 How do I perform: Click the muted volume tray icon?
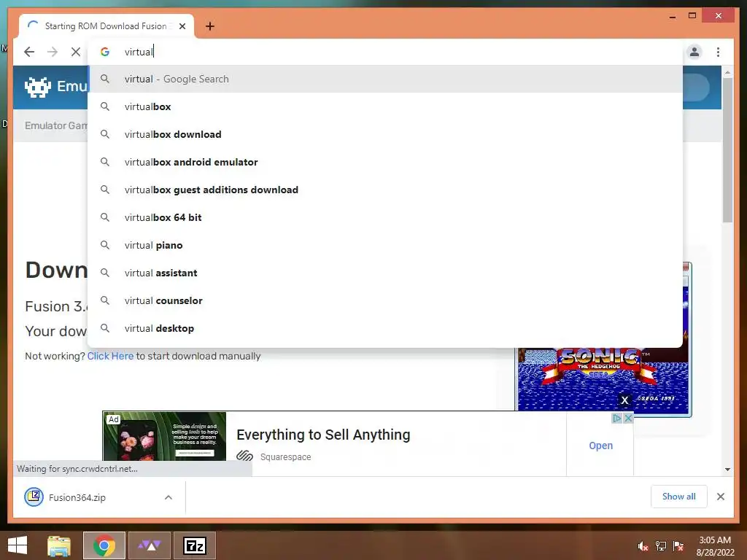point(643,546)
